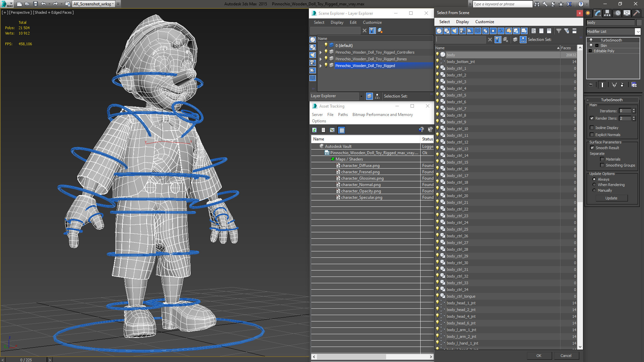644x362 pixels.
Task: Expand Pinnochio_Wooden_Doll_Toy_Rigged_Bones layer
Action: 321,59
